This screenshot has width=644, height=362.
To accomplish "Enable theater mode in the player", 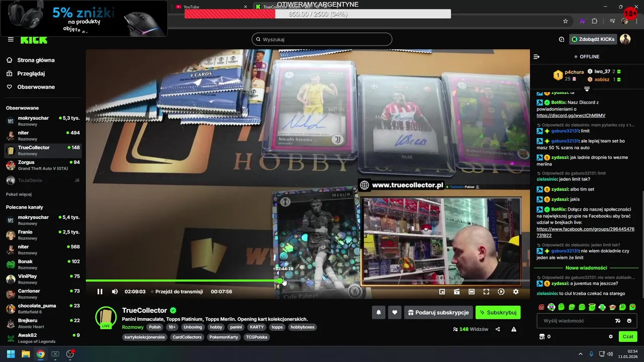I will (x=471, y=292).
